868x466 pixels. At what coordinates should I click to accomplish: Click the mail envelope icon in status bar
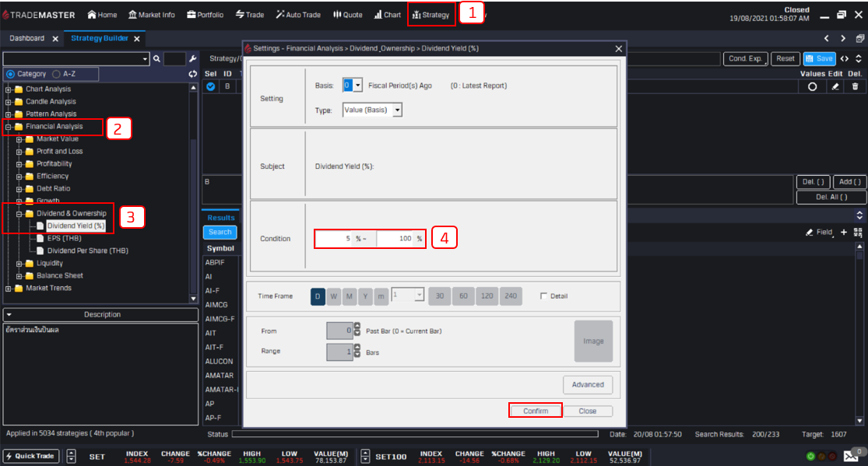pyautogui.click(x=851, y=457)
